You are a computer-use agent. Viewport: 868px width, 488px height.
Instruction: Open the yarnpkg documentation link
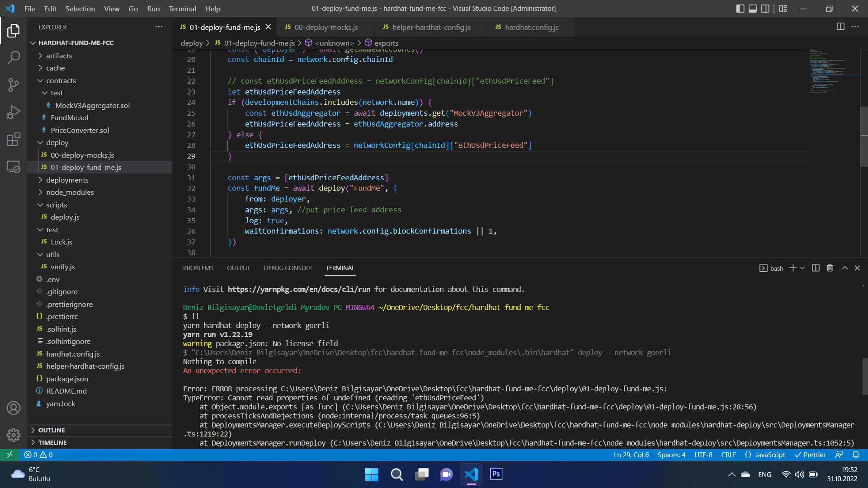pyautogui.click(x=299, y=289)
